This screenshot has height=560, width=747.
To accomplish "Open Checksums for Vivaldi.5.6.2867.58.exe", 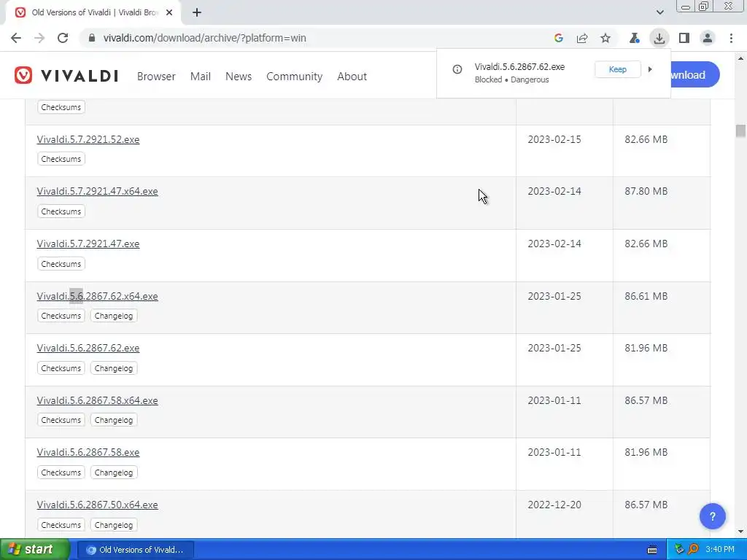I will click(x=61, y=472).
